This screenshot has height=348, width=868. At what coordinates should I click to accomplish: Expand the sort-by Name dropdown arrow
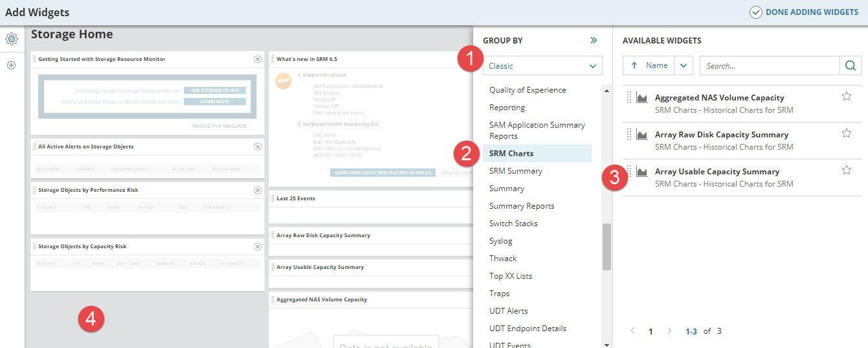684,65
